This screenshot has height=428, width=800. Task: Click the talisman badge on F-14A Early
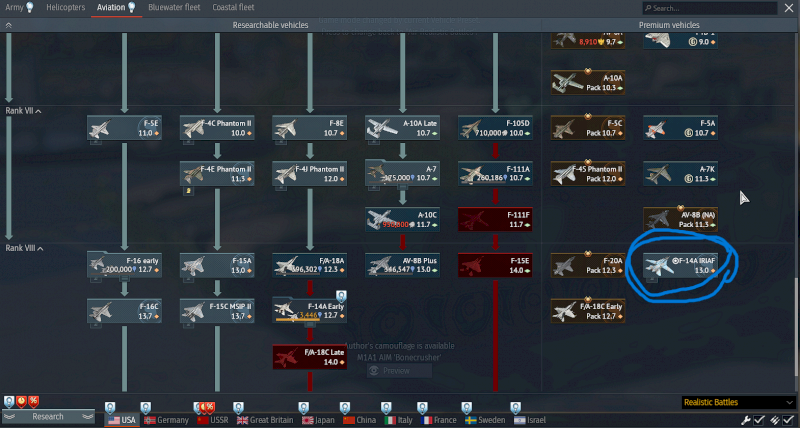tap(341, 296)
